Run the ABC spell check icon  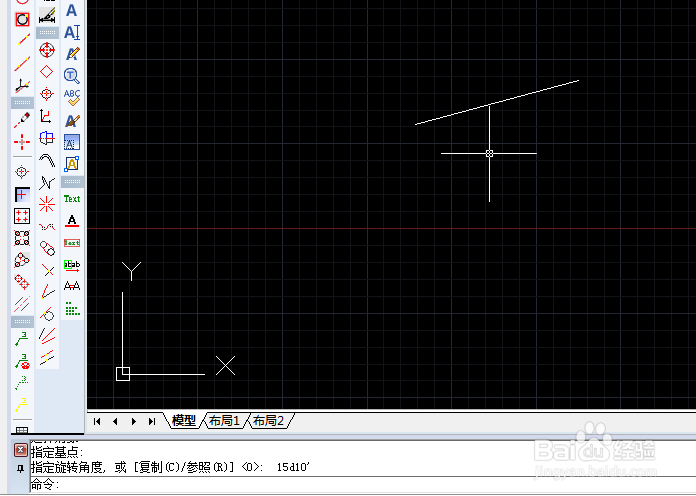tap(72, 98)
